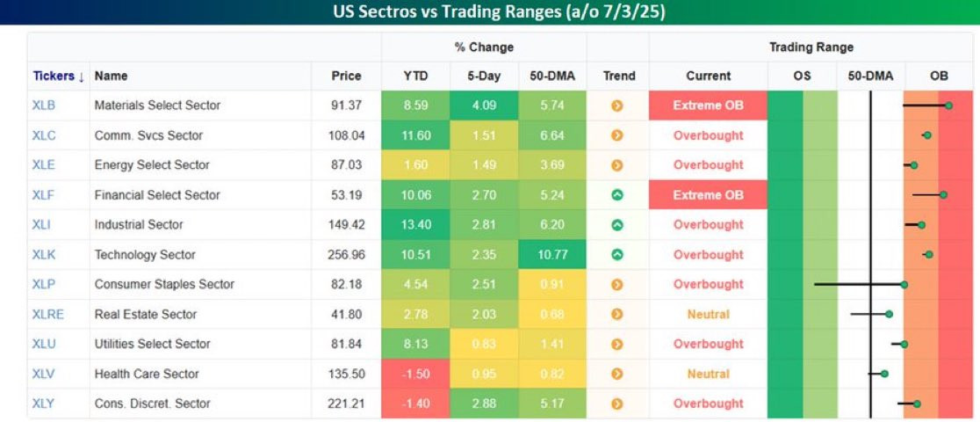
Task: Click the XLP trading range dot marker
Action: [904, 285]
